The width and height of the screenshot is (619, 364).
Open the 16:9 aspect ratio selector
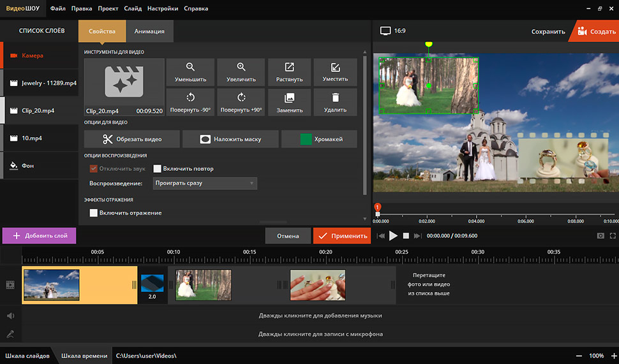click(x=393, y=31)
